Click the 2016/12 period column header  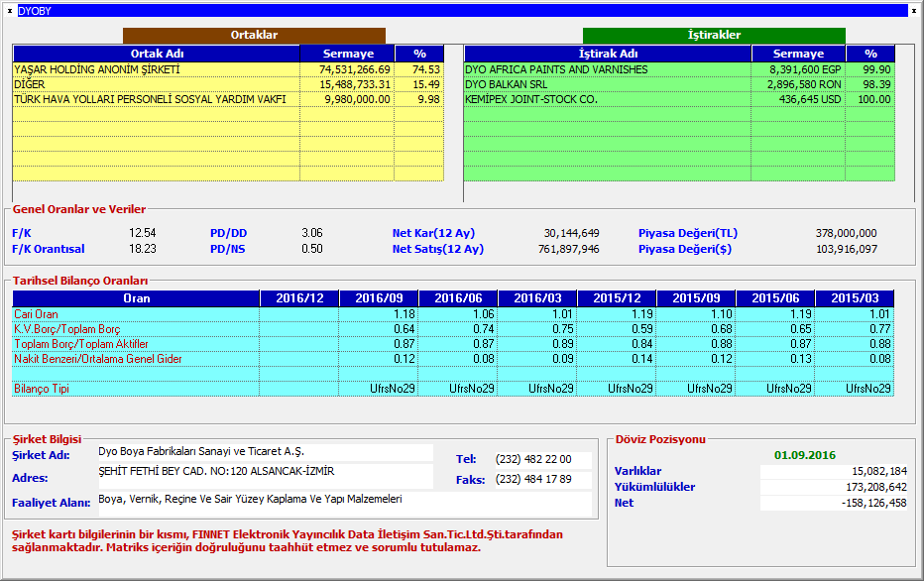pyautogui.click(x=300, y=298)
